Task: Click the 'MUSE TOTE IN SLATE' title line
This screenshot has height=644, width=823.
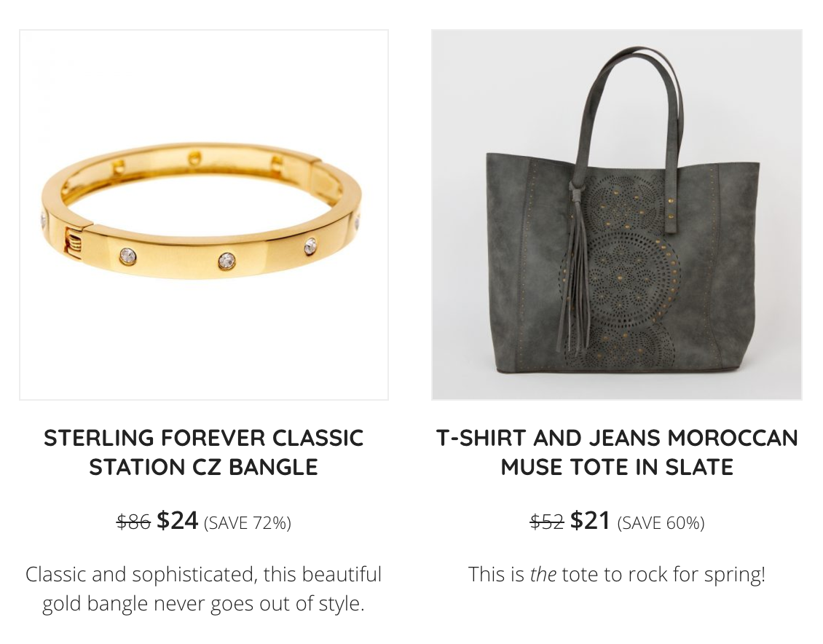Action: pyautogui.click(x=617, y=467)
